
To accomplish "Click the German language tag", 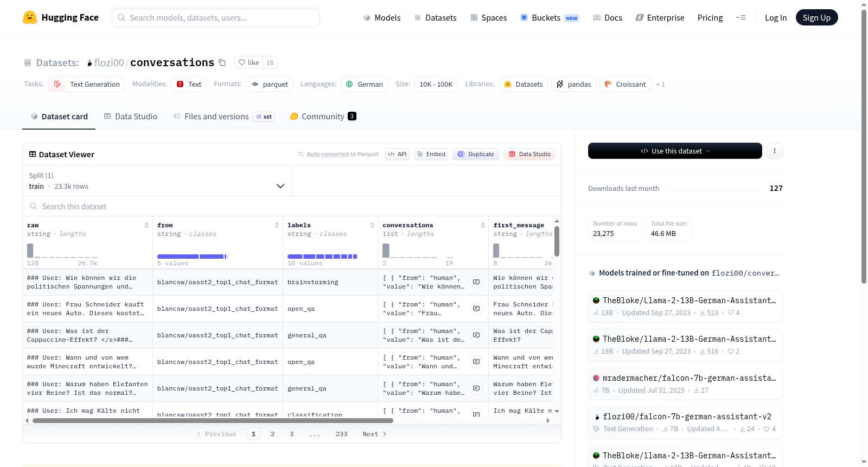I will point(365,84).
